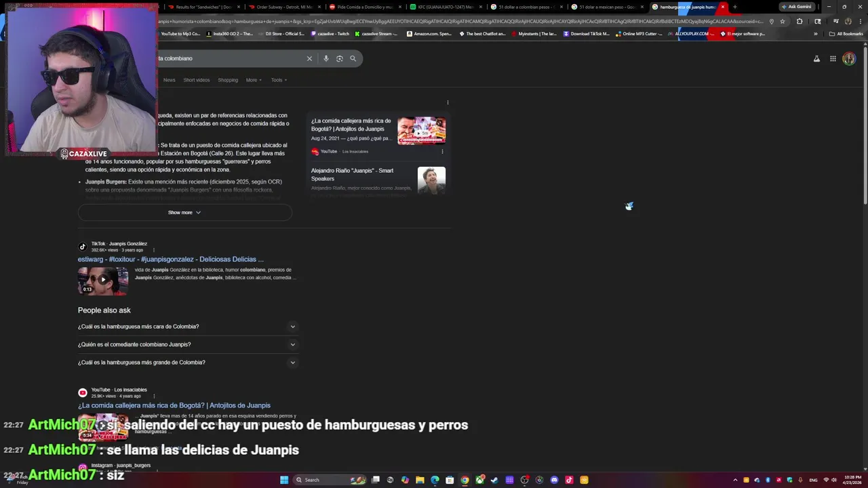Open Microsoft Edge from the taskbar
868x488 pixels.
[x=435, y=480]
